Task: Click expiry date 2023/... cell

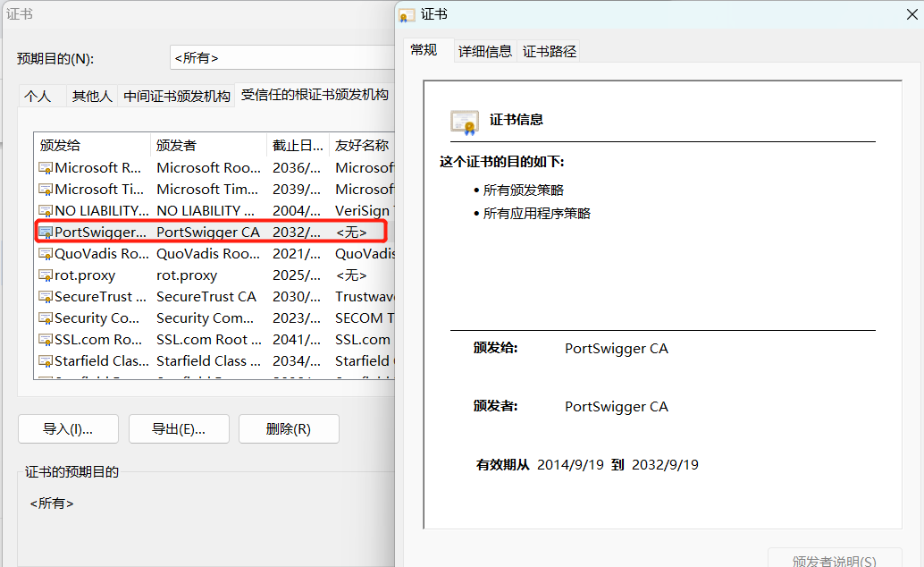Action: [297, 318]
